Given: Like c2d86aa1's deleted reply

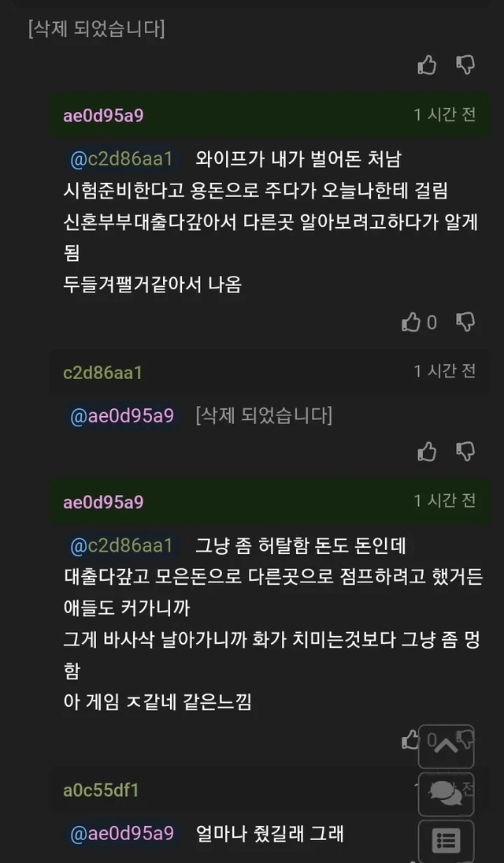Looking at the screenshot, I should [427, 451].
